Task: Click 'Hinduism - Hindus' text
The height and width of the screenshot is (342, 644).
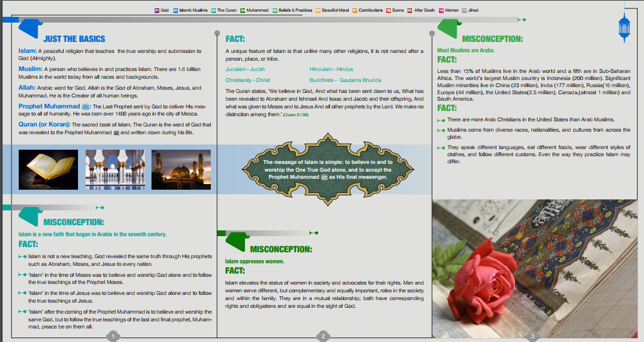Action: pyautogui.click(x=331, y=69)
